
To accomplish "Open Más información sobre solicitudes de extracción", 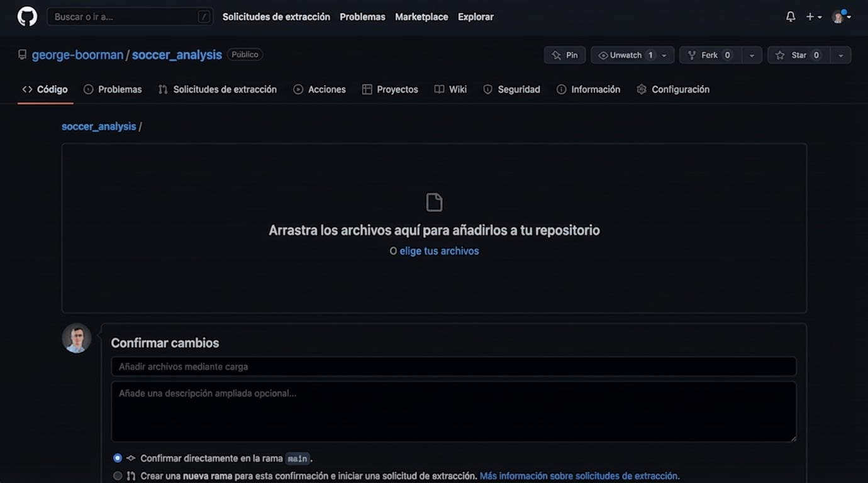I will point(579,476).
